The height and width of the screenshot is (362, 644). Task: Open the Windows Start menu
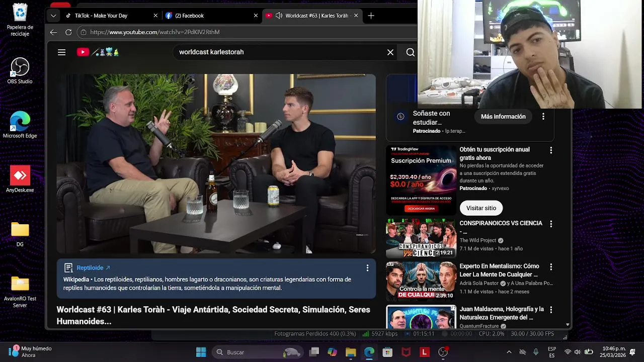pos(201,352)
